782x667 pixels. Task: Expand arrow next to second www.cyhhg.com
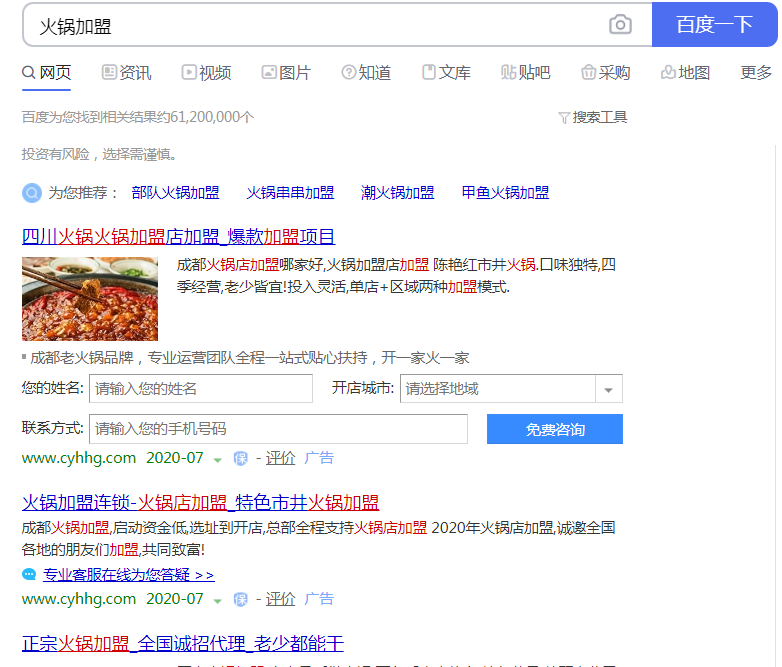(217, 601)
